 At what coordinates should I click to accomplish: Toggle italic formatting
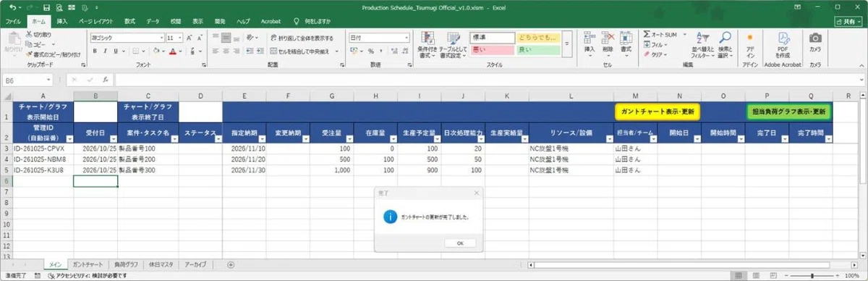tap(104, 51)
